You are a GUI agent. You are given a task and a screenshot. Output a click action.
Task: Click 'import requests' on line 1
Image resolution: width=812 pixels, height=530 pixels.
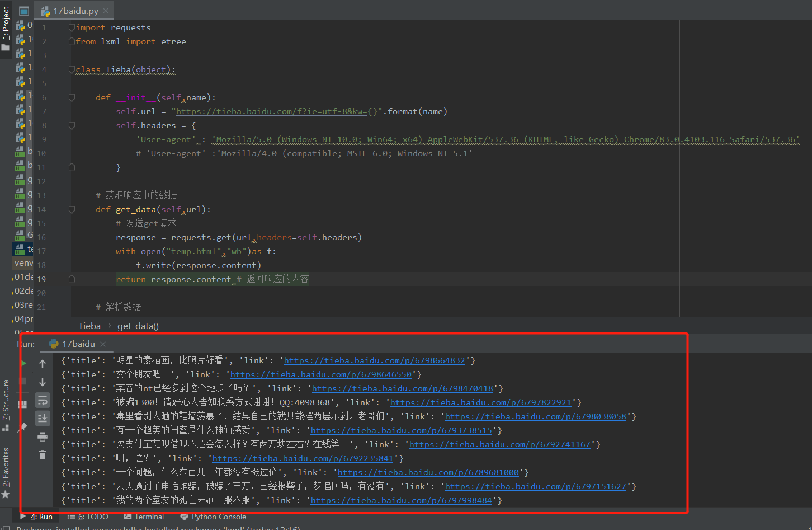(113, 27)
